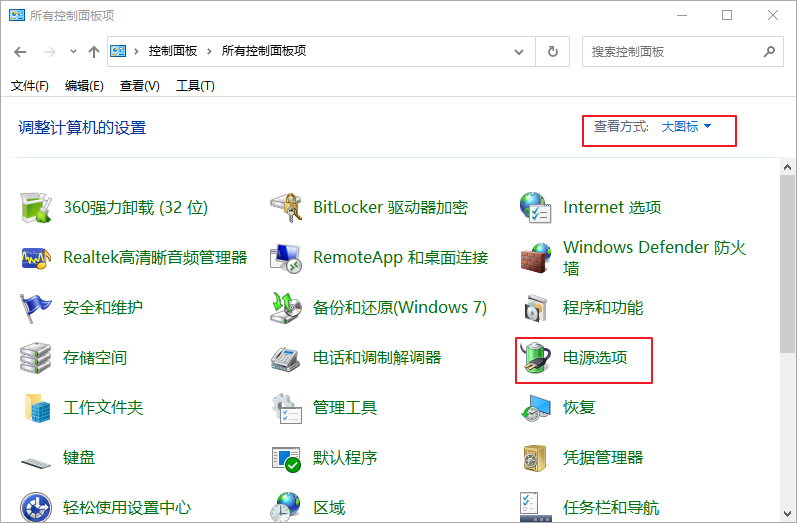Click the 程序和功能 icon

pos(536,307)
